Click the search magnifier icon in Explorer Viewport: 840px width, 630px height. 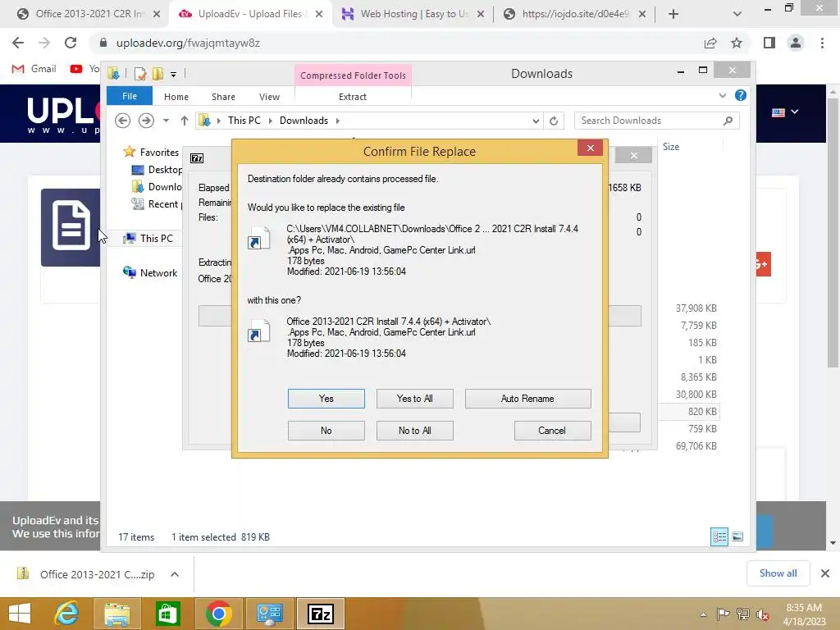[728, 121]
